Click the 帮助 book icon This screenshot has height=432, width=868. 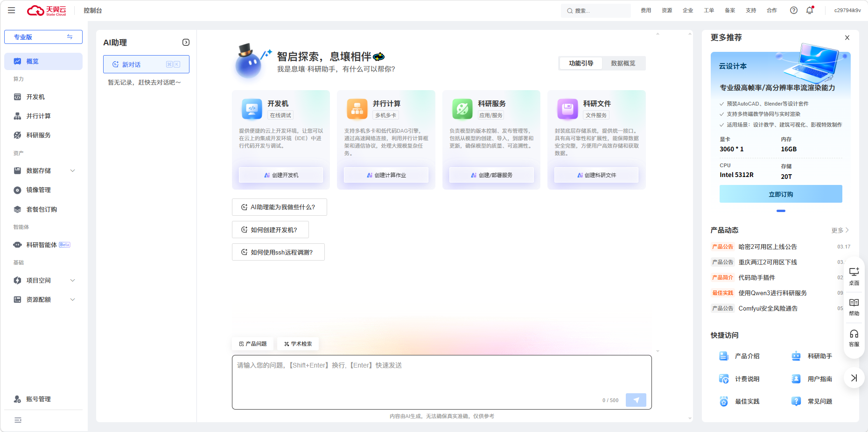[x=854, y=307]
